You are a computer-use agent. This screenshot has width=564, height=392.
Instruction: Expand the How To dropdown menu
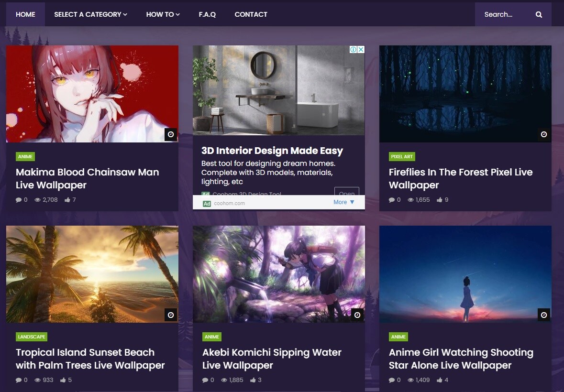163,14
